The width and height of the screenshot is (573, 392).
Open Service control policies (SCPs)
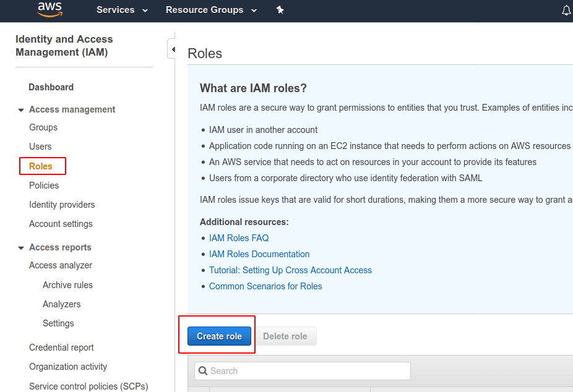(x=88, y=386)
